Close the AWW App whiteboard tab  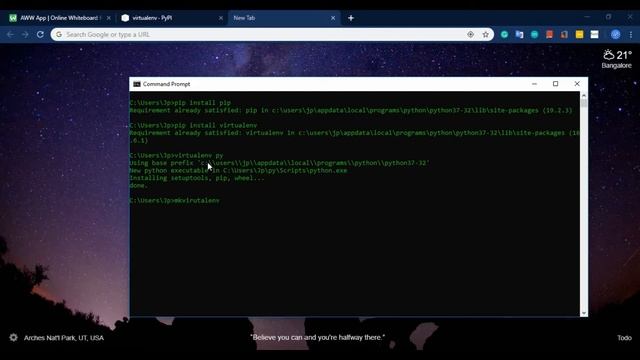click(x=109, y=18)
